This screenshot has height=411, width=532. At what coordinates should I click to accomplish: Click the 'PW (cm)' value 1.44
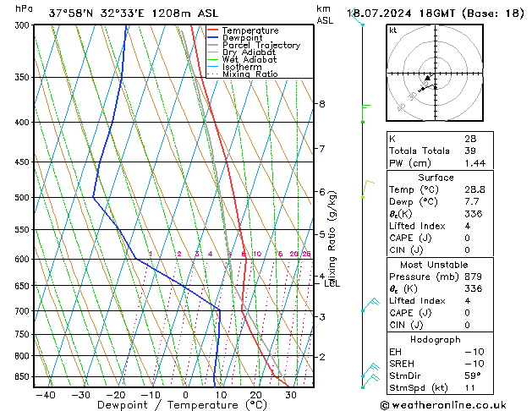475,163
